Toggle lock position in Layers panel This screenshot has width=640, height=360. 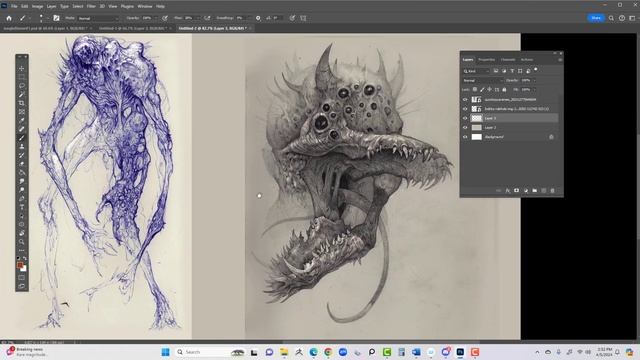[489, 89]
